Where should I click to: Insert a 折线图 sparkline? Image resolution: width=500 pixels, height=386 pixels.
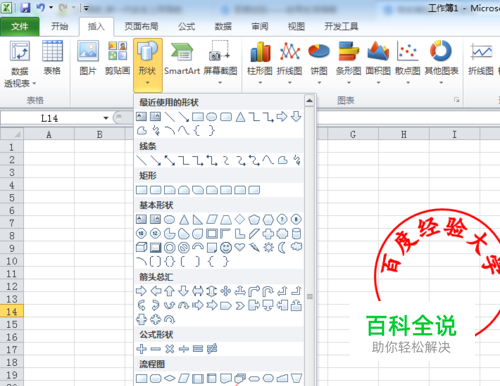point(481,58)
